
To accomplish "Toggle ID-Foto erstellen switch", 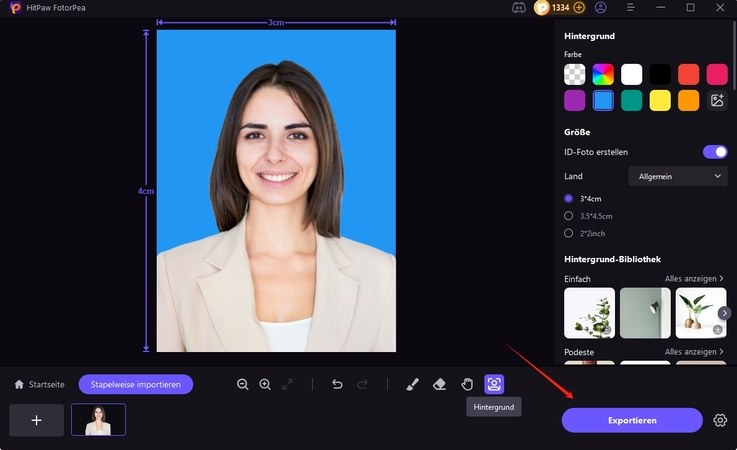I will (x=715, y=152).
